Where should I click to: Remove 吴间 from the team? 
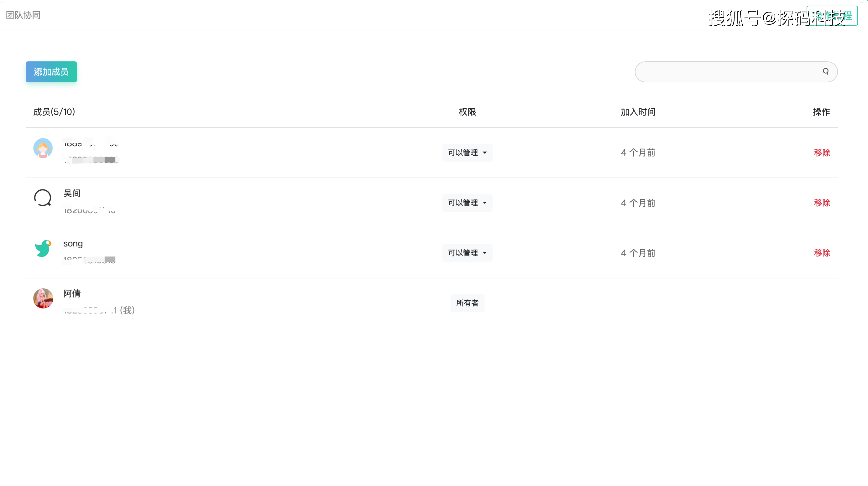(822, 203)
